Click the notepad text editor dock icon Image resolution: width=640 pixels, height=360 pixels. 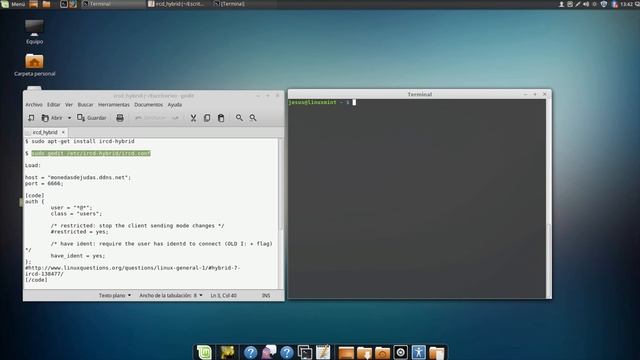point(323,352)
